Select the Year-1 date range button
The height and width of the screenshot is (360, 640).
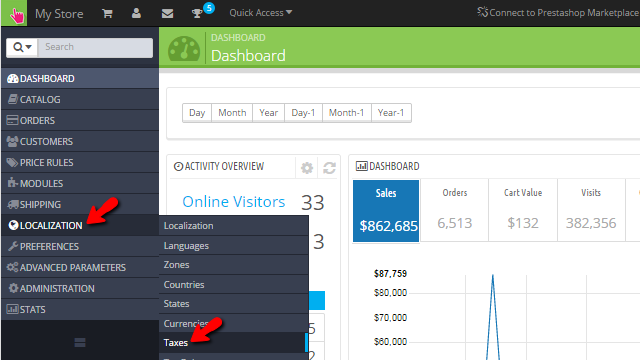391,113
